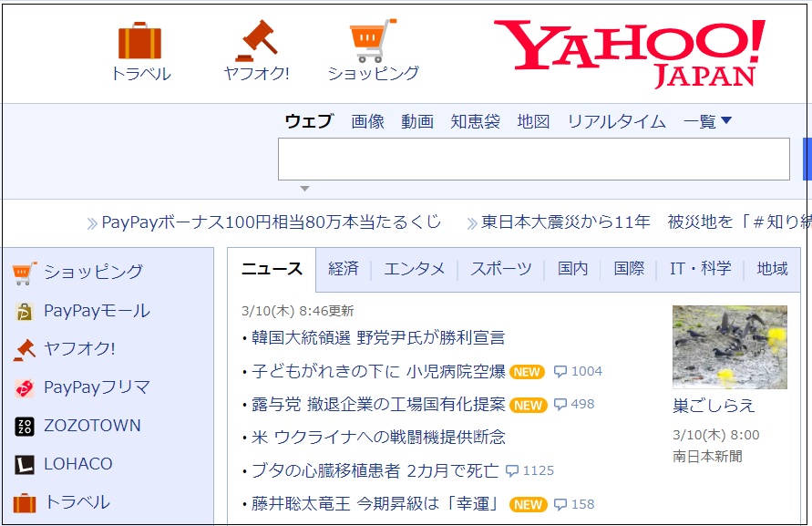The width and height of the screenshot is (812, 526).
Task: Open LOHACO sidebar link text
Action: point(78,464)
